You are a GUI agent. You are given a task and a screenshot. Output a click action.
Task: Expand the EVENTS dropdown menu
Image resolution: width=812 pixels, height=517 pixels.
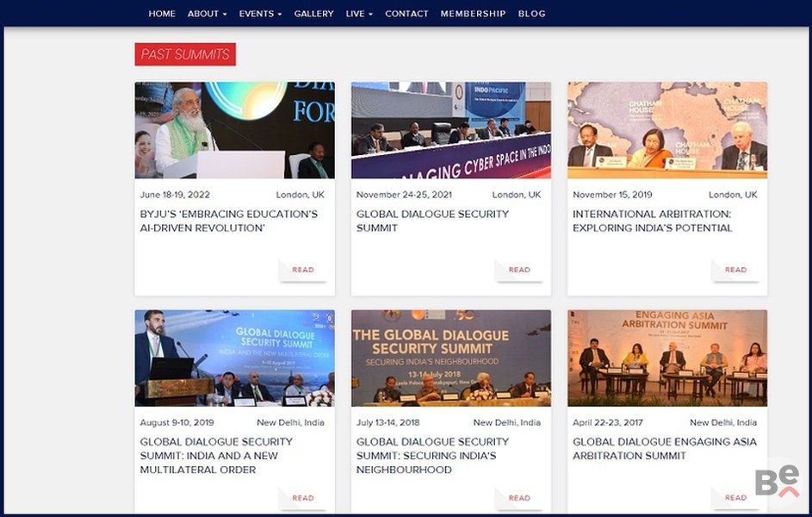point(260,14)
